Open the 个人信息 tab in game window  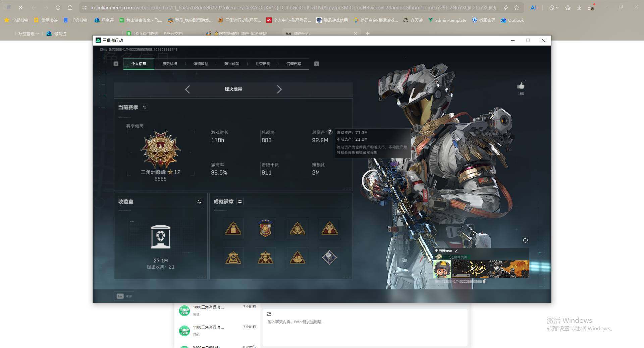pyautogui.click(x=139, y=64)
